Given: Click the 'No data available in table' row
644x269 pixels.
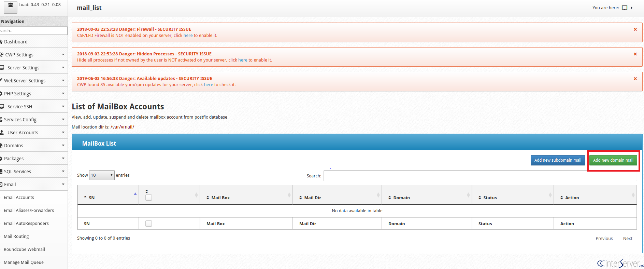Looking at the screenshot, I should click(x=357, y=211).
